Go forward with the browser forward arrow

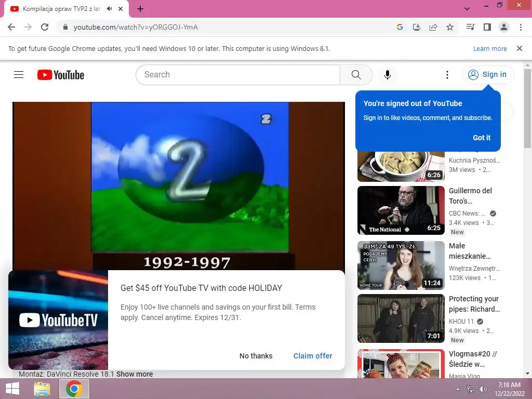click(28, 27)
